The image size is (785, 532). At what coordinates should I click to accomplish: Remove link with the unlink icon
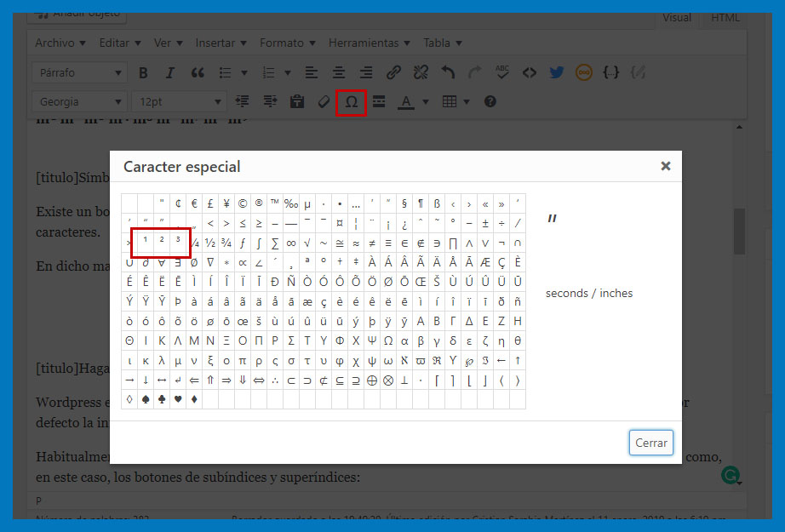pos(421,73)
